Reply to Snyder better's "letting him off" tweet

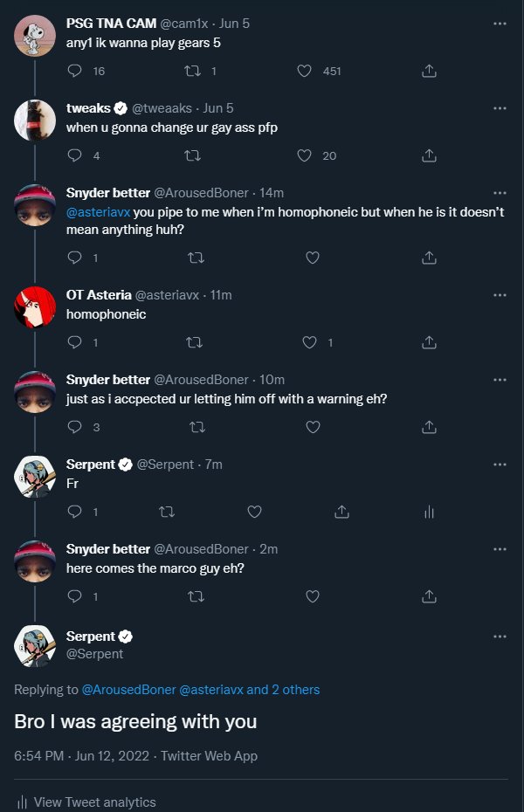pos(74,427)
